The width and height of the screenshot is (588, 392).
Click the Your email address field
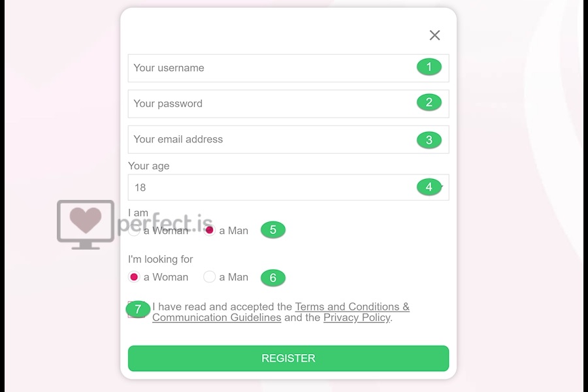(x=288, y=139)
